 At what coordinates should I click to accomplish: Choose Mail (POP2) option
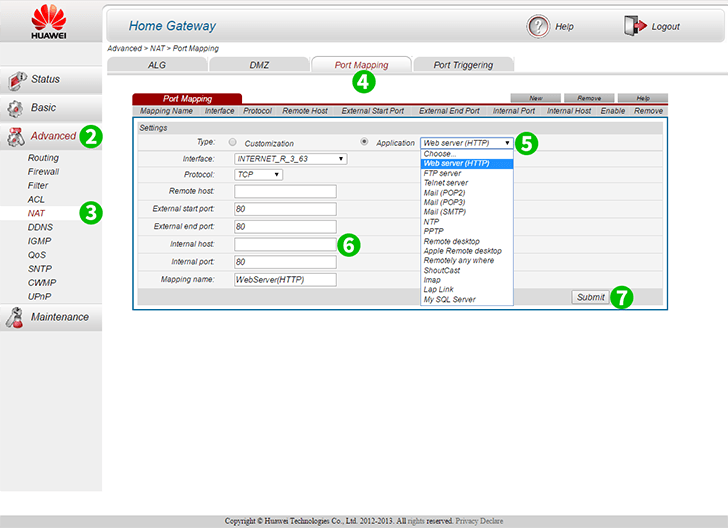coord(467,193)
